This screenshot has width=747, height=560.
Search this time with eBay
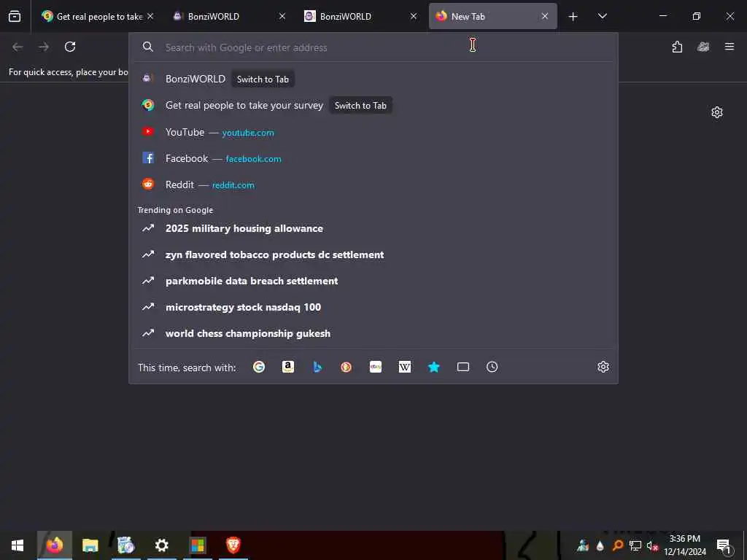(376, 367)
